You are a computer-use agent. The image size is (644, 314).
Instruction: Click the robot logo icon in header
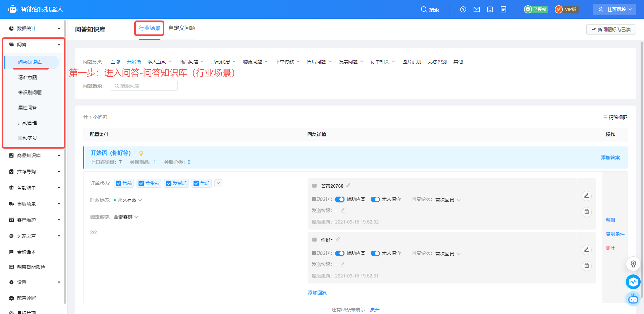click(13, 9)
